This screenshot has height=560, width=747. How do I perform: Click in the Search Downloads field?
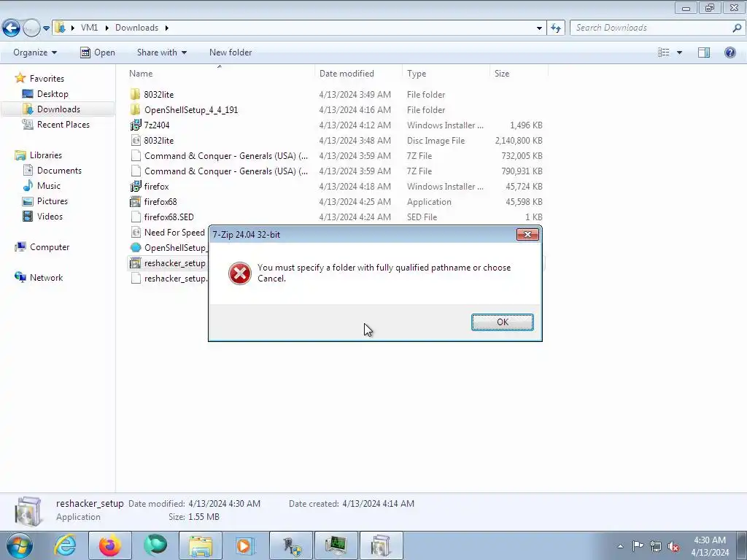(651, 28)
